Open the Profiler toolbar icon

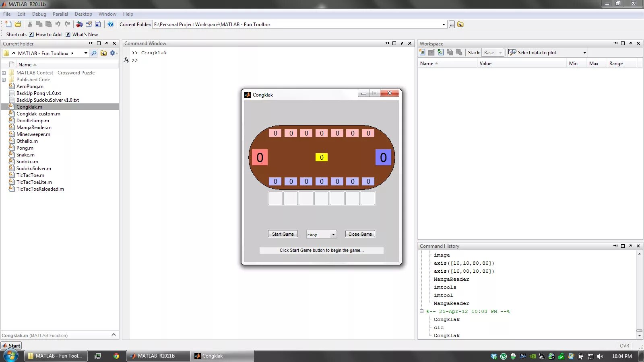click(98, 24)
